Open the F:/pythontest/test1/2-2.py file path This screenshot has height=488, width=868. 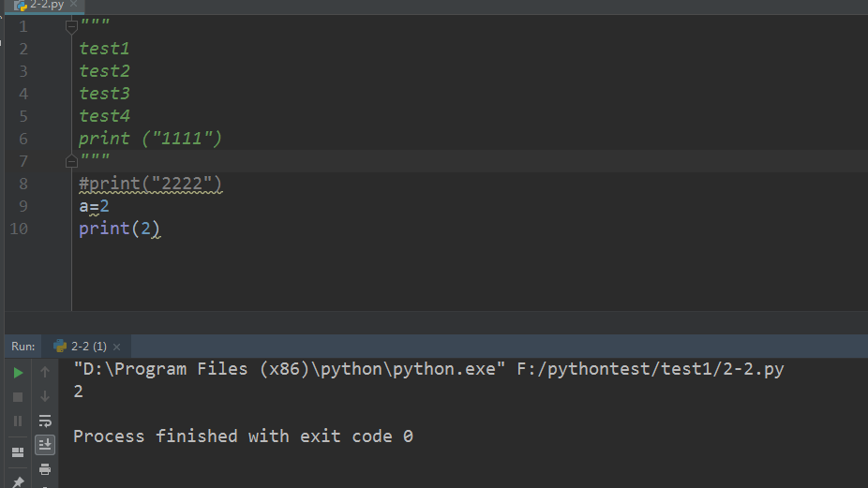pos(651,369)
